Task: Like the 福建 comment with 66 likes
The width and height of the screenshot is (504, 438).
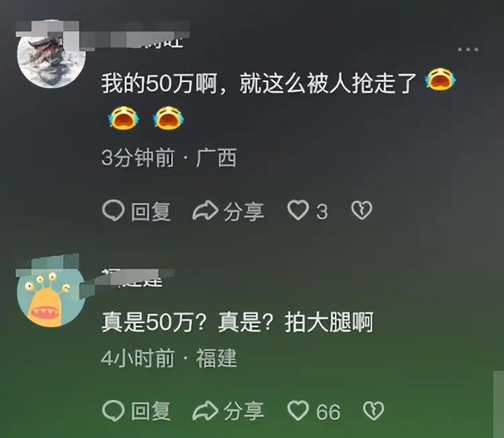Action: [x=298, y=410]
